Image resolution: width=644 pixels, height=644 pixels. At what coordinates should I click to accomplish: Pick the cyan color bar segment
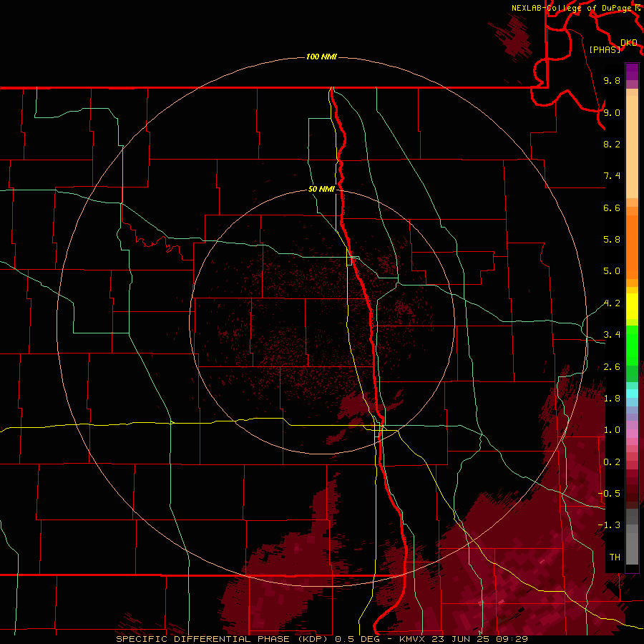[632, 394]
